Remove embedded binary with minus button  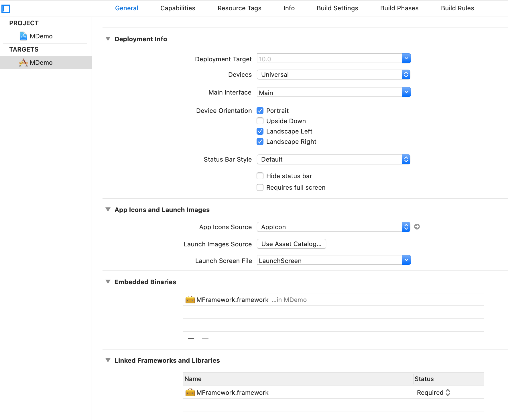[x=205, y=338]
